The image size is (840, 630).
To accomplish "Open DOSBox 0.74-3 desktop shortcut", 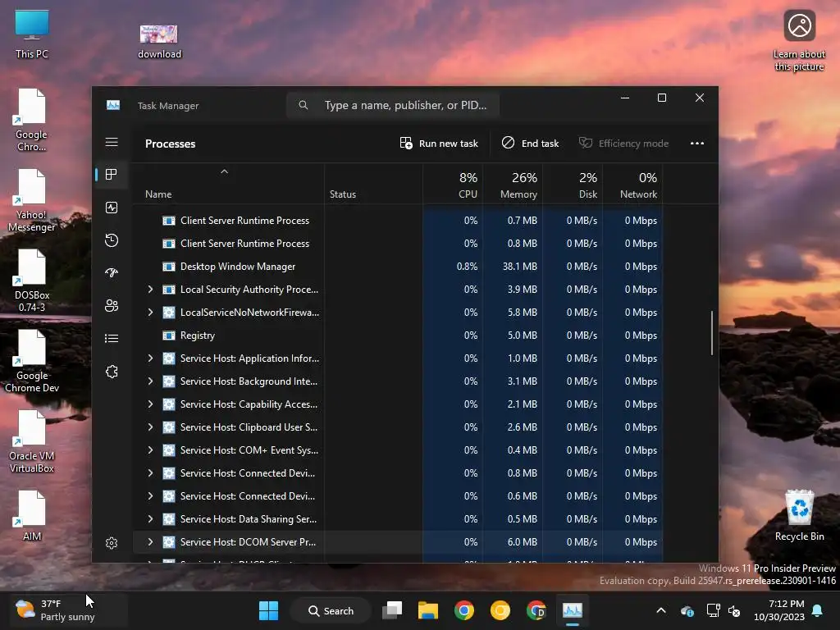I will click(x=32, y=281).
